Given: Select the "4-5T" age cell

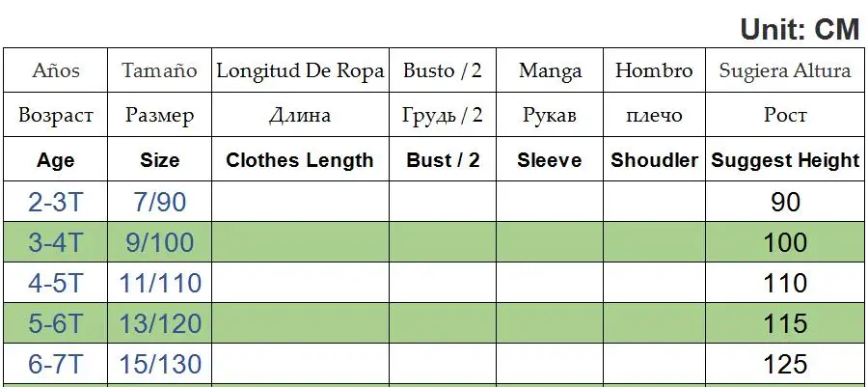Looking at the screenshot, I should point(56,284).
